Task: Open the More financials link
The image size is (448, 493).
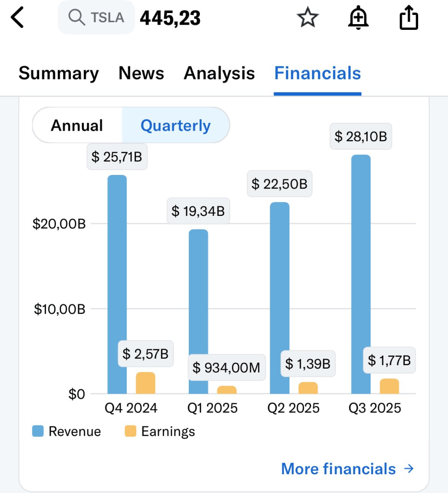Action: 338,468
